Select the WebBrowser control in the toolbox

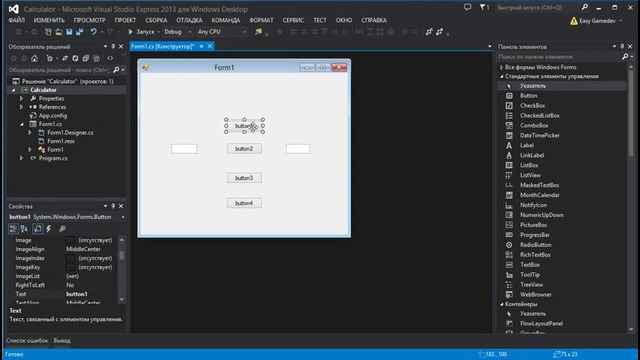tap(536, 294)
